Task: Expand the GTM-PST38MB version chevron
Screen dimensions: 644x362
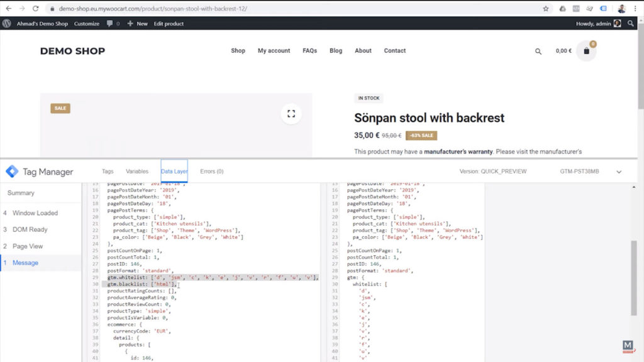Action: 619,171
